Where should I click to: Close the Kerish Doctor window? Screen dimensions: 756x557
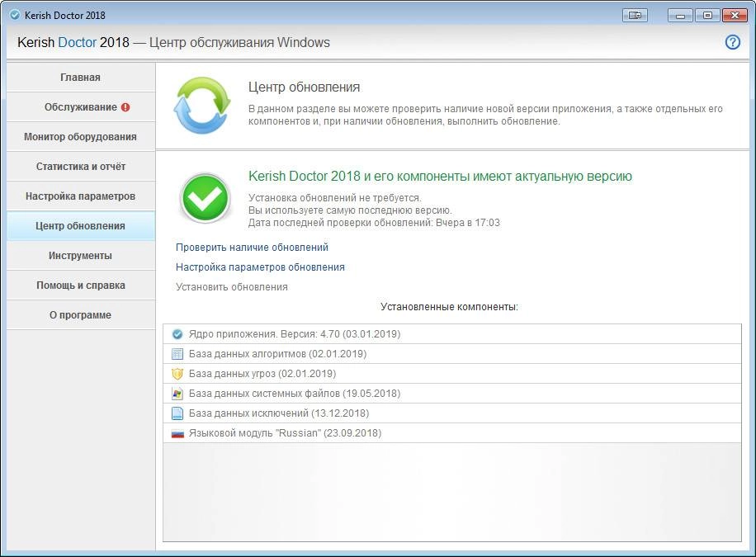[x=735, y=16]
